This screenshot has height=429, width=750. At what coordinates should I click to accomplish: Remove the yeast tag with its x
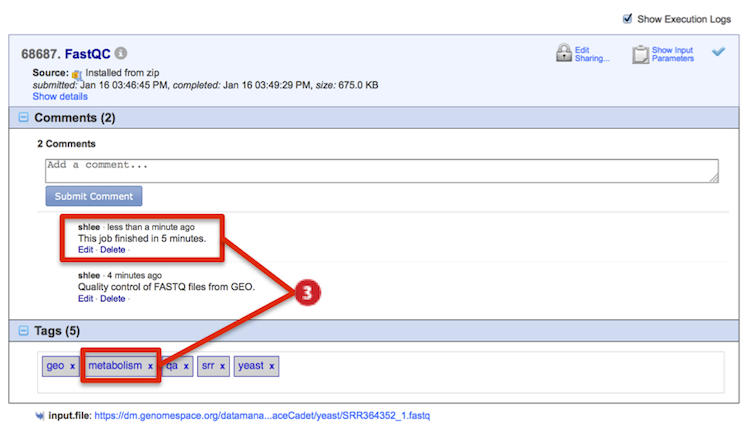pyautogui.click(x=272, y=366)
